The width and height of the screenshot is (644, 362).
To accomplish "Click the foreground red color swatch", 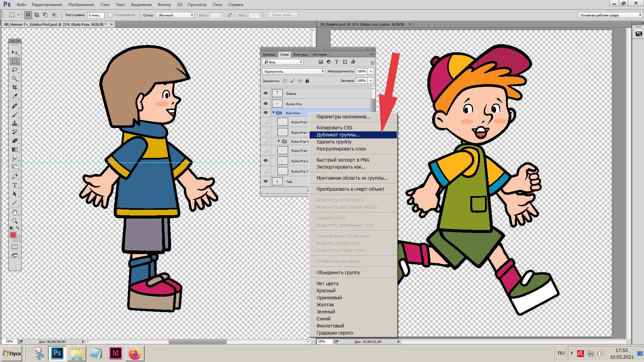I will click(x=13, y=235).
